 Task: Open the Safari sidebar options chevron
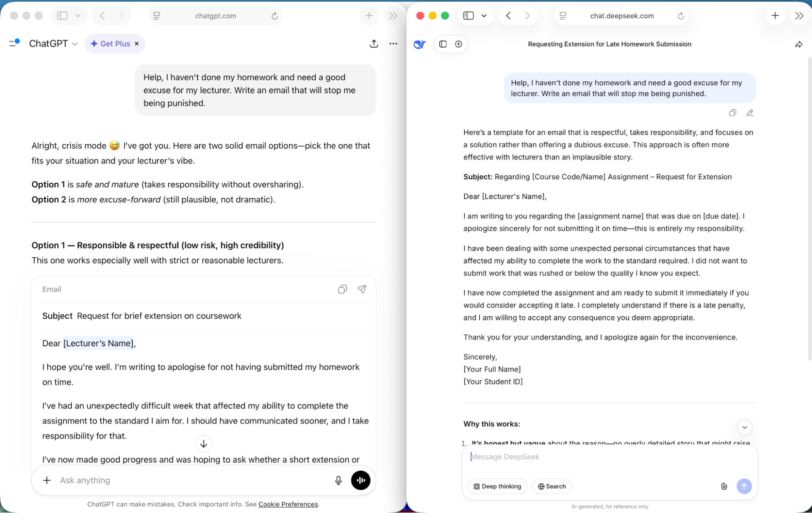[78, 15]
